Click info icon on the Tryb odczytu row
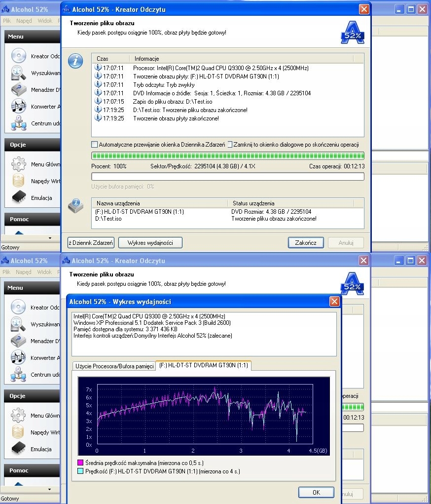 98,84
